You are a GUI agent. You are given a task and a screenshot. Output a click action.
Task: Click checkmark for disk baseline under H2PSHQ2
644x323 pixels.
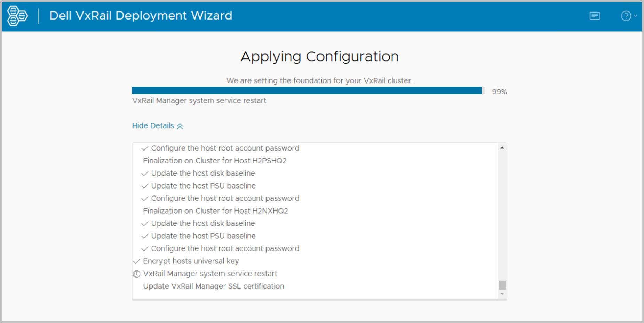[x=145, y=174]
